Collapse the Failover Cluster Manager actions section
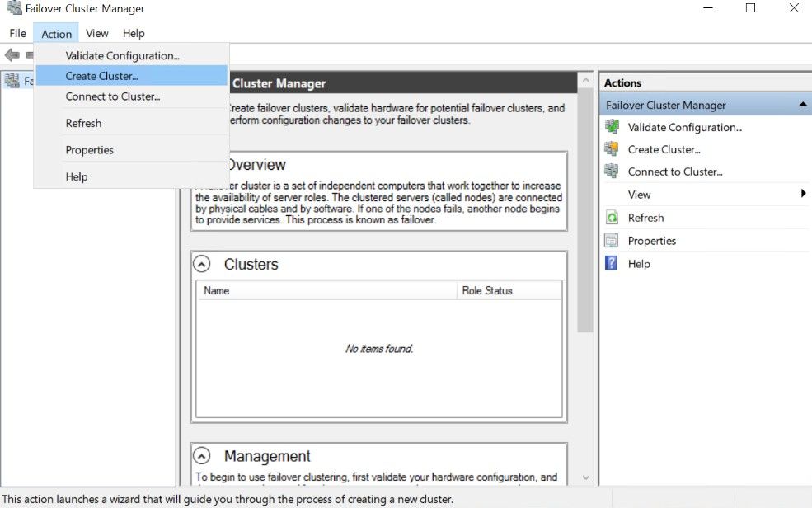The width and height of the screenshot is (812, 508). point(803,105)
